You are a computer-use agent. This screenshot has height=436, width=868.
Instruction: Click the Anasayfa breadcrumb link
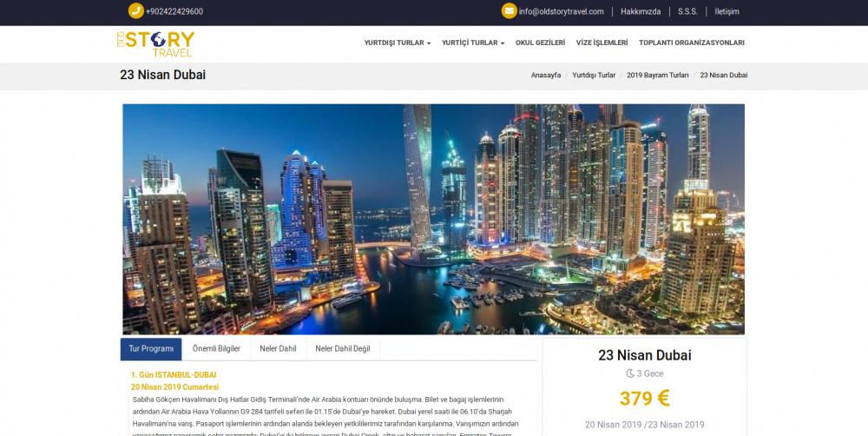[x=546, y=76]
